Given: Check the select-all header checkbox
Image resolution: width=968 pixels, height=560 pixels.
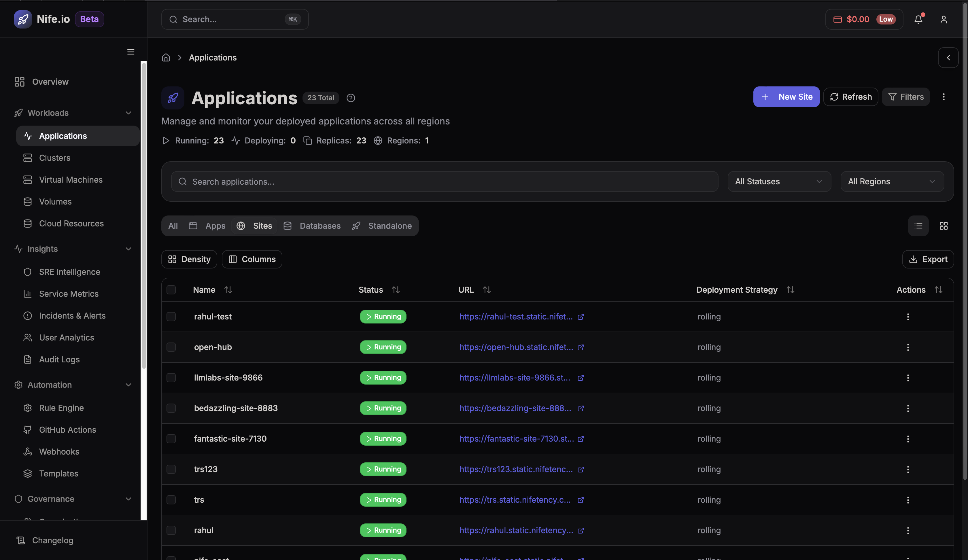Looking at the screenshot, I should point(171,290).
